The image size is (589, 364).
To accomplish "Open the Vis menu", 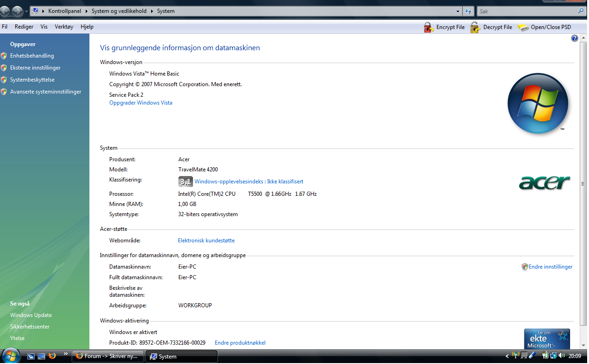I will click(44, 27).
